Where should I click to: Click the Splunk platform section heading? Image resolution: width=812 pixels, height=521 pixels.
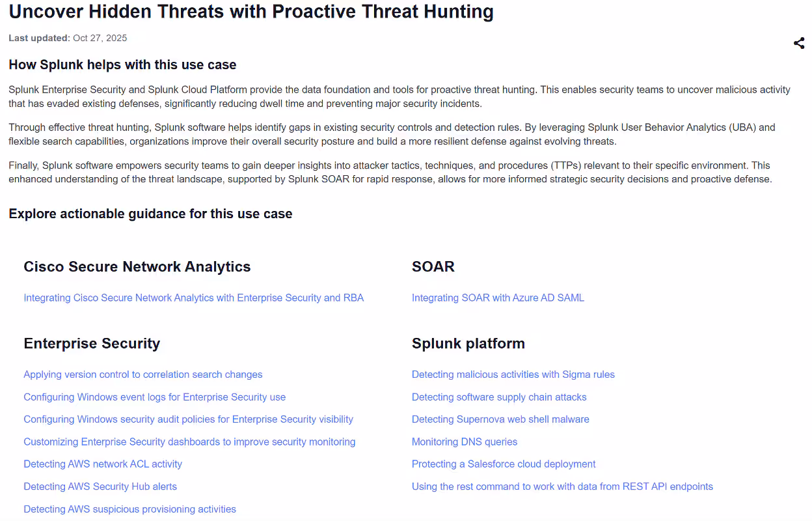click(x=468, y=343)
